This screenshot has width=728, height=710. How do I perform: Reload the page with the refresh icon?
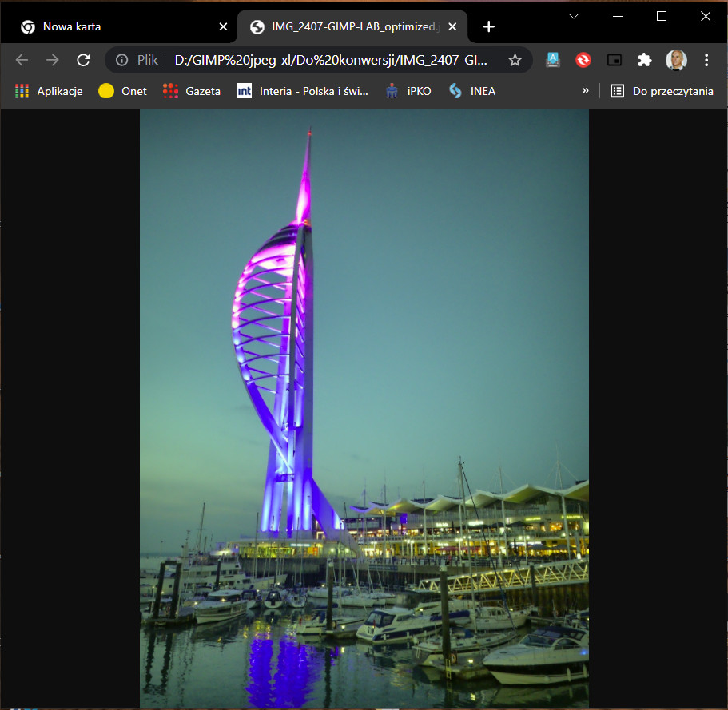83,60
